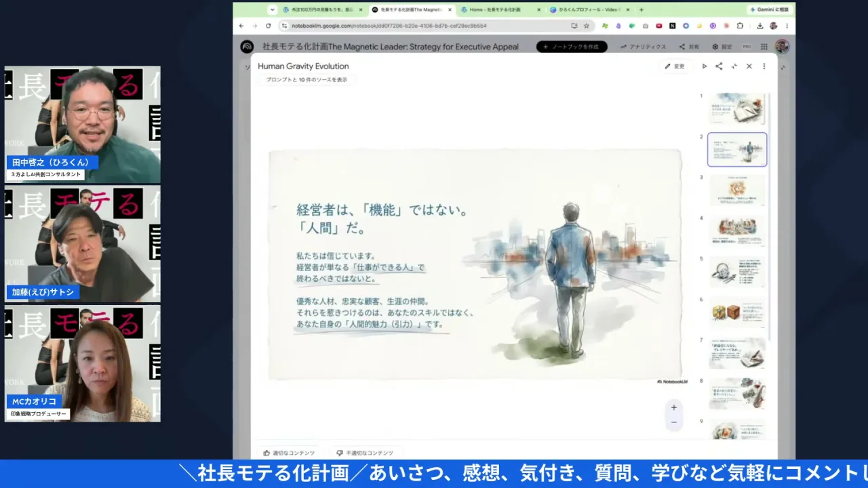Screen dimensions: 868x488
Task: Click the main slide image
Action: tap(475, 264)
